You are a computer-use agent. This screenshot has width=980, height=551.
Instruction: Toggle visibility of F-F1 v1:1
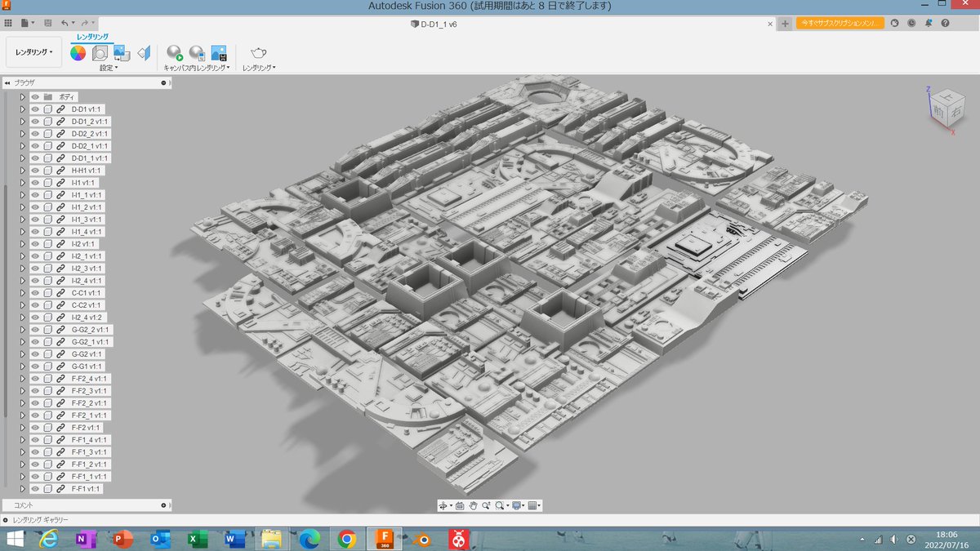coord(35,489)
